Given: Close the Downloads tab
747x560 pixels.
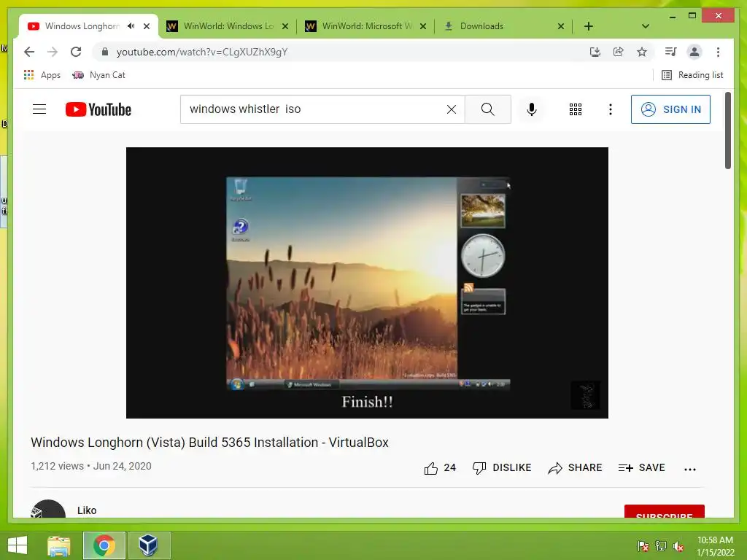Looking at the screenshot, I should pyautogui.click(x=561, y=26).
